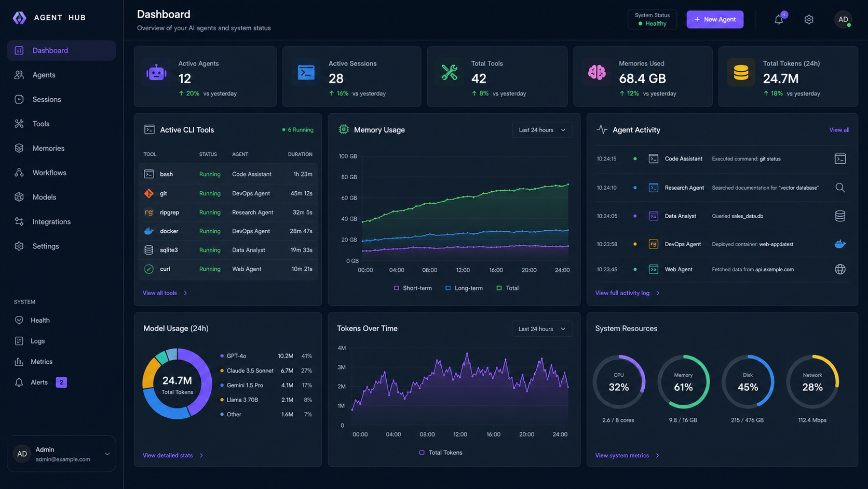
Task: Click the git tool icon in CLI tools
Action: pos(149,193)
